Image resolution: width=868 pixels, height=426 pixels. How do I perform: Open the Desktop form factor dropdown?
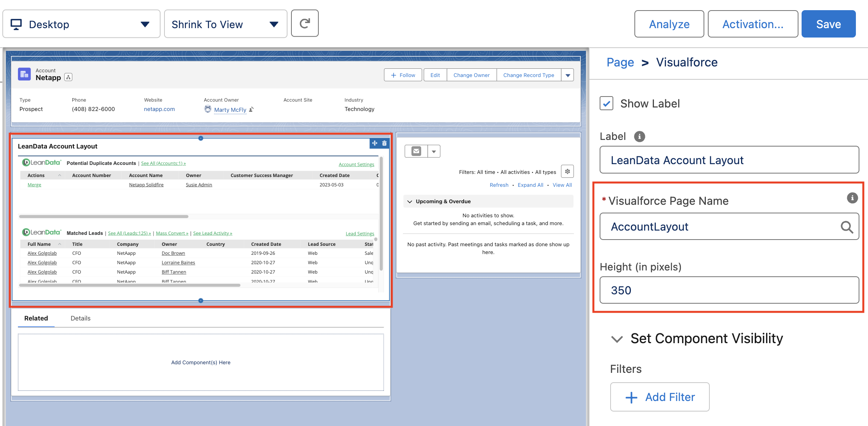pyautogui.click(x=82, y=24)
